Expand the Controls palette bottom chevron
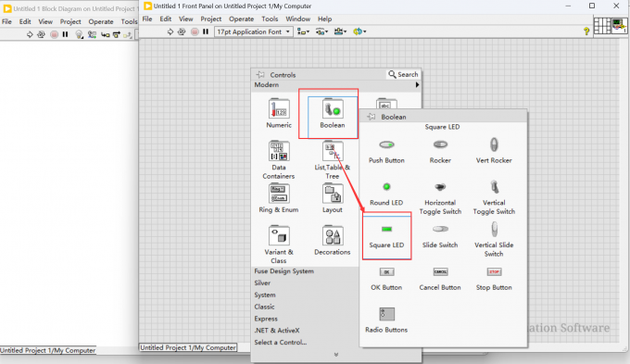 [x=336, y=355]
